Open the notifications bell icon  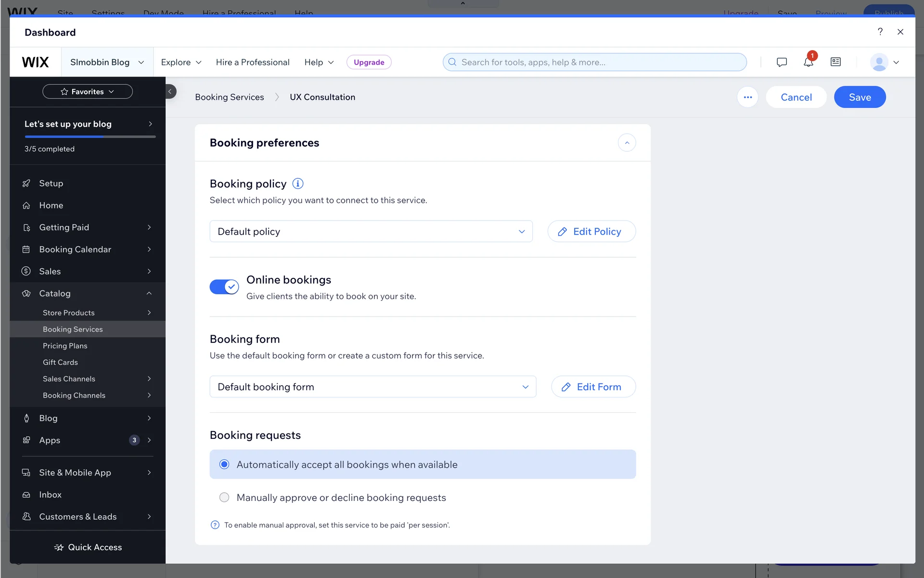(x=808, y=62)
